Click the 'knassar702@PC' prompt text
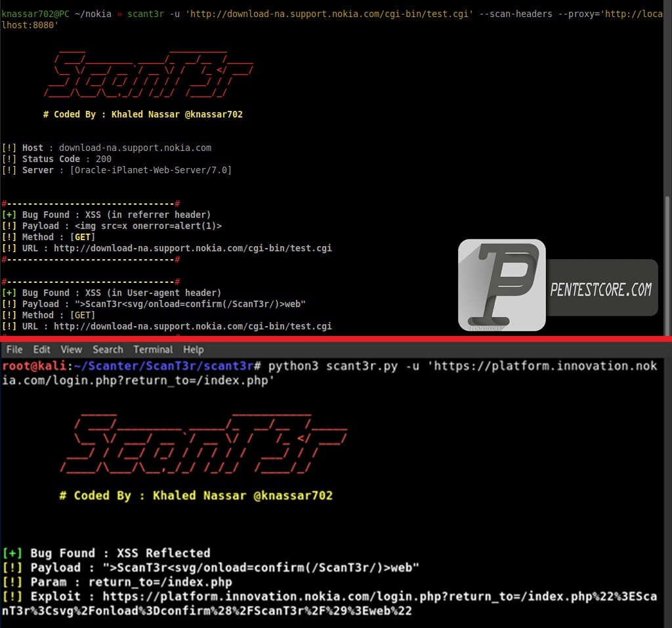Viewport: 672px width, 628px height. pyautogui.click(x=35, y=14)
